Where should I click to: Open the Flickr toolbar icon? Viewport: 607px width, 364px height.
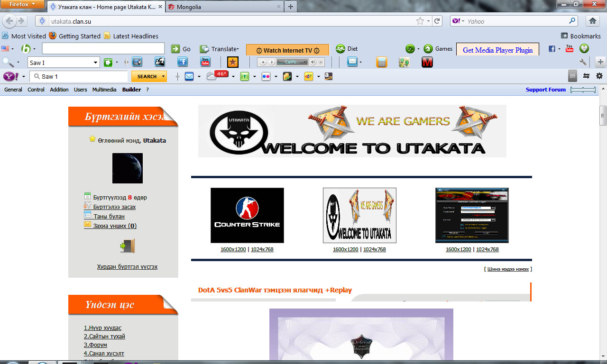(x=266, y=76)
